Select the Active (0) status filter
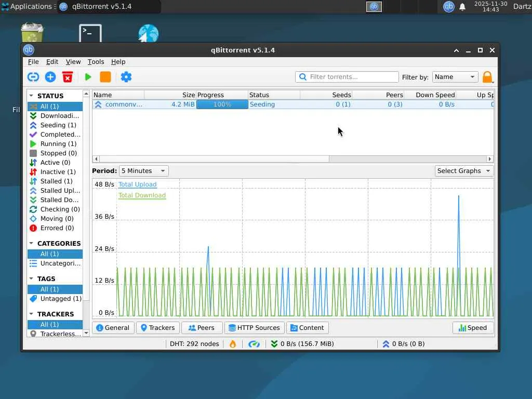This screenshot has height=399, width=532. click(x=55, y=163)
